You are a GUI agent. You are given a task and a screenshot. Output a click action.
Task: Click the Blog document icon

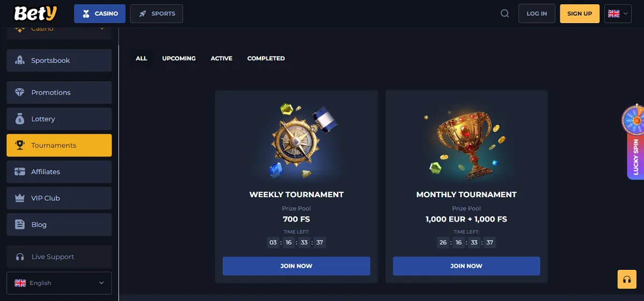coord(20,225)
